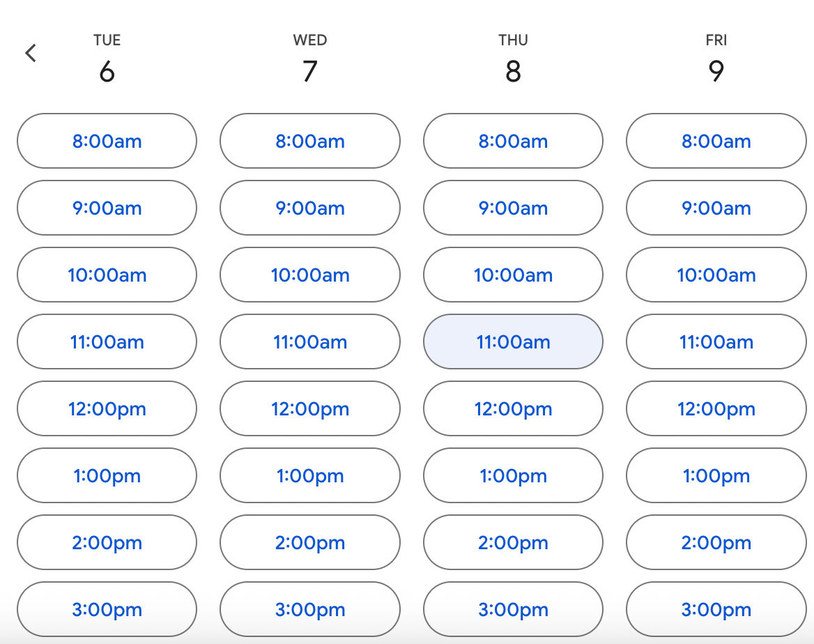
Task: Select Tuesday 2:00pm slot
Action: click(x=107, y=542)
